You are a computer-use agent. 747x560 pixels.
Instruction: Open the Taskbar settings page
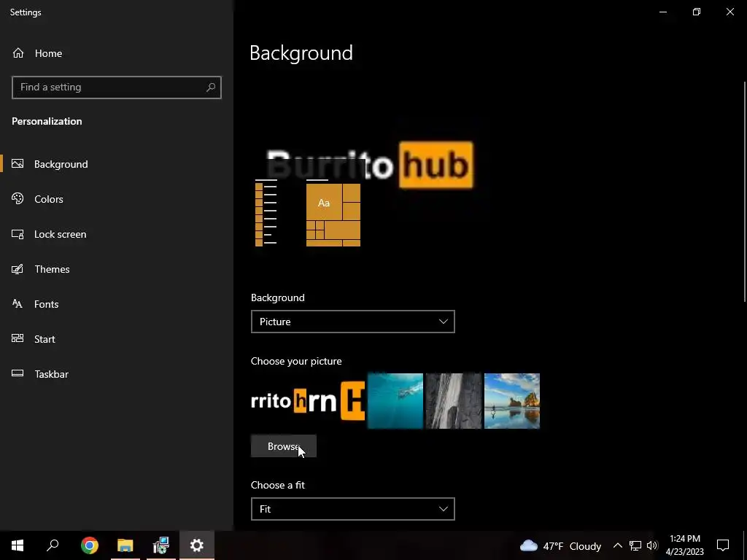[117, 374]
